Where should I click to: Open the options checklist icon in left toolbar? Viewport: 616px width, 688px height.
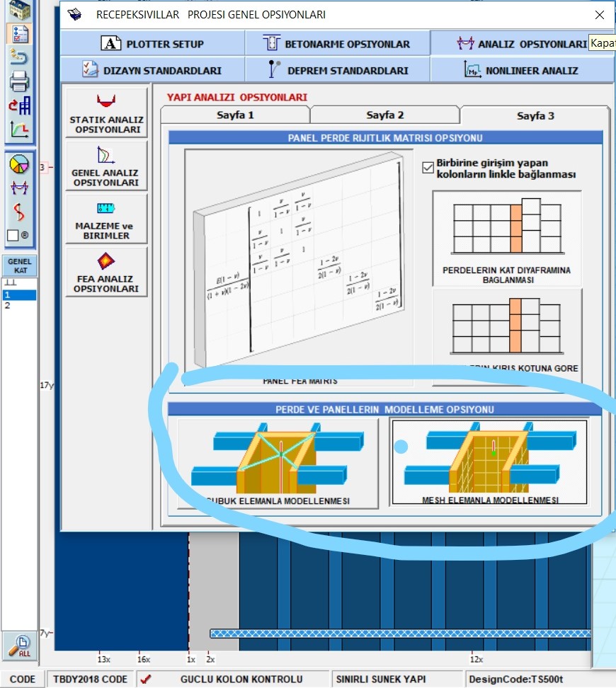(x=19, y=33)
